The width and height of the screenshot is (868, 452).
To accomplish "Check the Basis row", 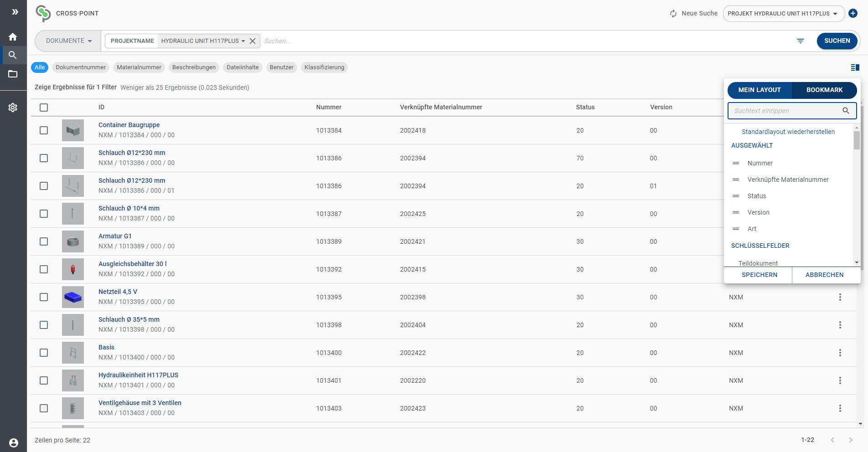I will (x=44, y=353).
